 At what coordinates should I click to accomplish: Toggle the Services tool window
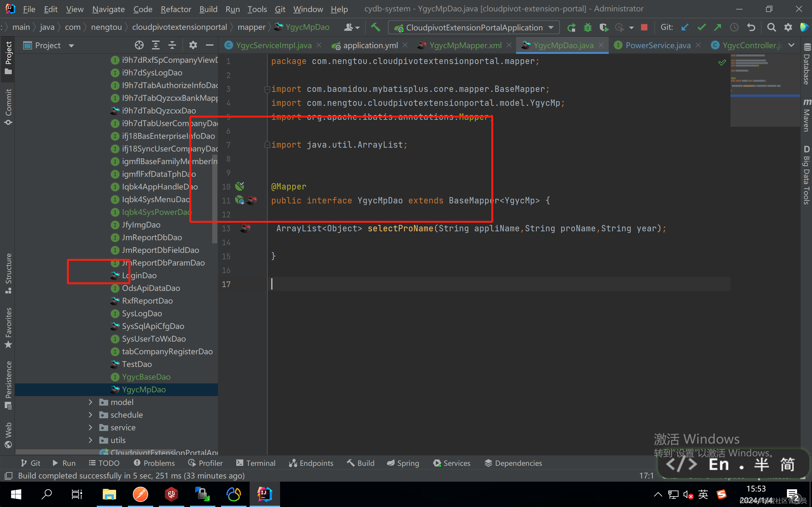451,463
